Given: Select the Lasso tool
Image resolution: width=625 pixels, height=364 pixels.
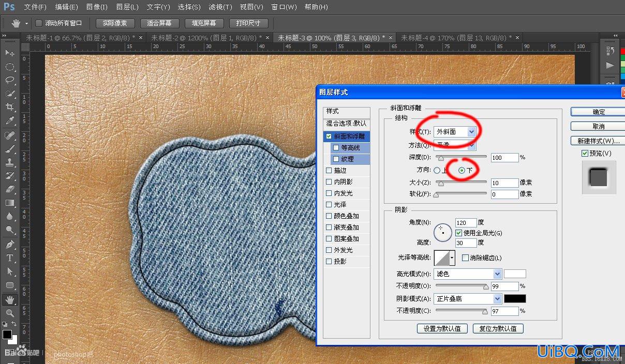Looking at the screenshot, I should click(10, 80).
